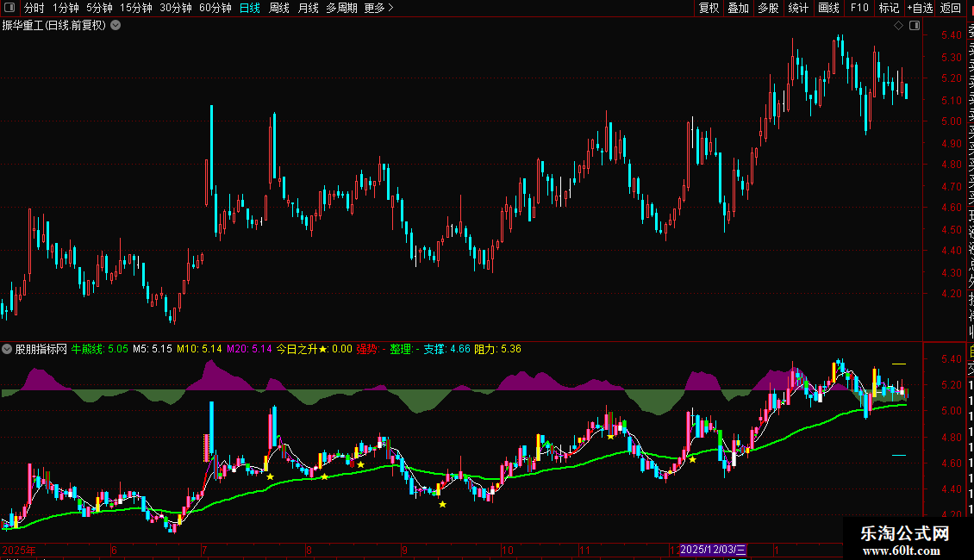Screen dimensions: 974x560
Task: Click the M5: 5.15 indicator value
Action: click(x=153, y=349)
